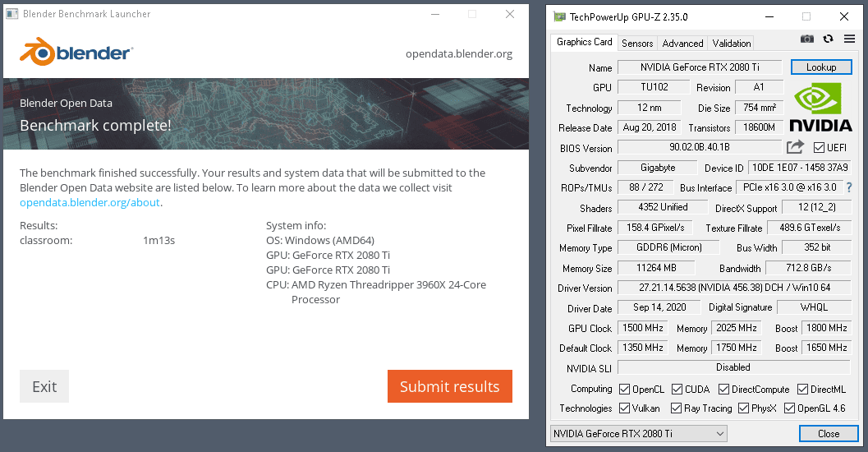Click the Die Size 754 mm² field
Viewport: 868px width, 452px height.
coord(759,108)
